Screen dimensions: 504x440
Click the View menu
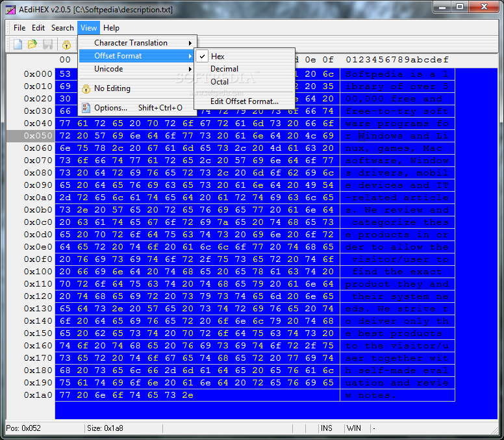[x=89, y=28]
